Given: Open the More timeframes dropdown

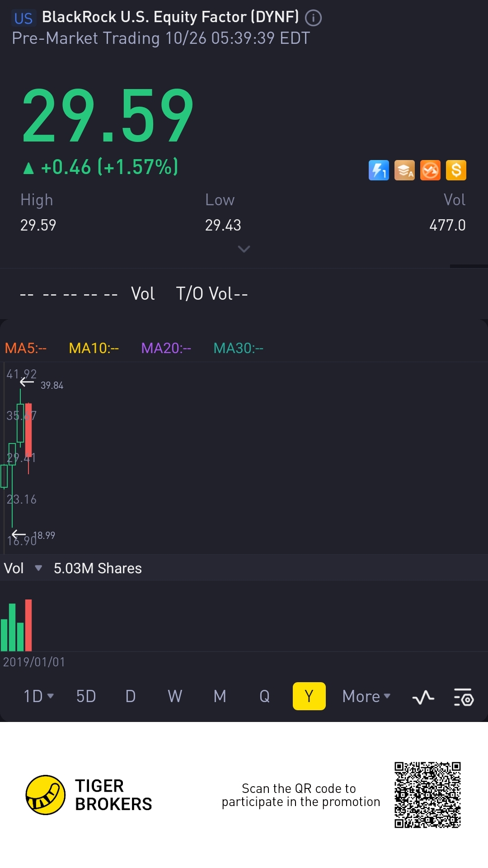Looking at the screenshot, I should click(x=366, y=696).
